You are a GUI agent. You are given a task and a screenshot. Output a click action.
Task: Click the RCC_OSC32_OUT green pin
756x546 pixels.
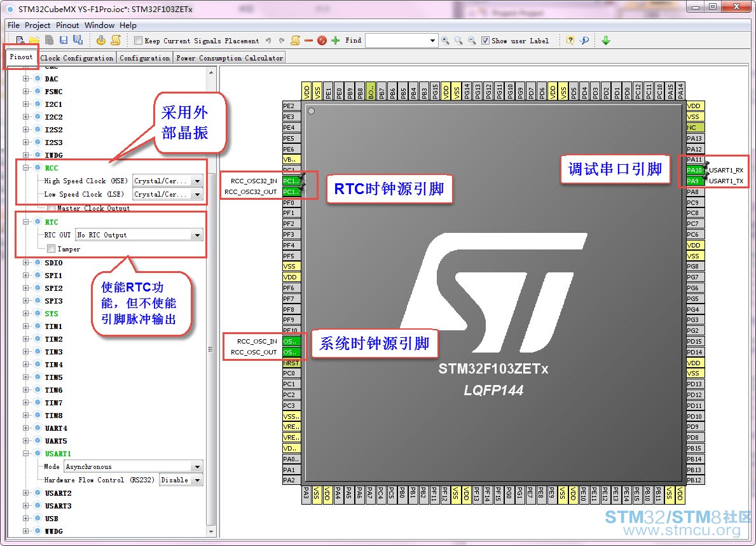291,192
